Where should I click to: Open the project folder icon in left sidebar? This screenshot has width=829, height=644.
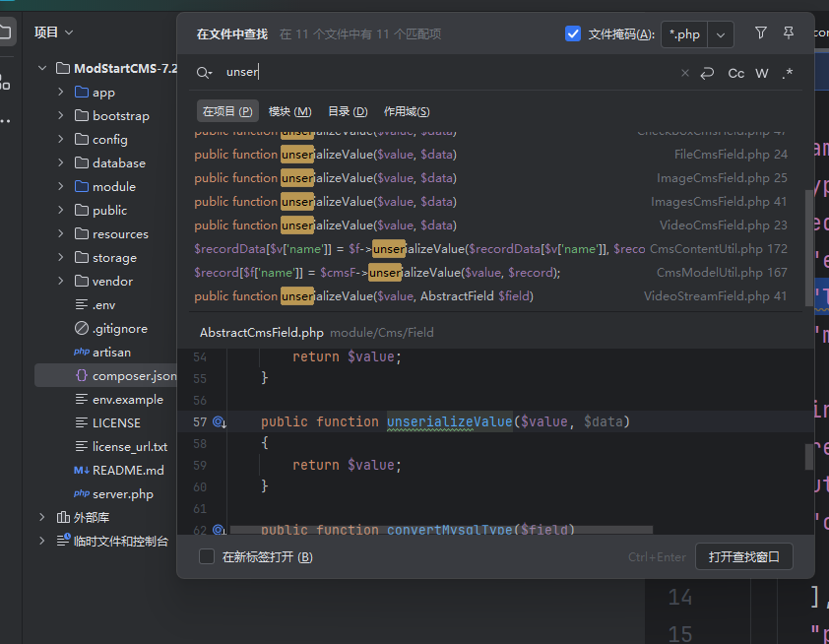click(x=7, y=32)
